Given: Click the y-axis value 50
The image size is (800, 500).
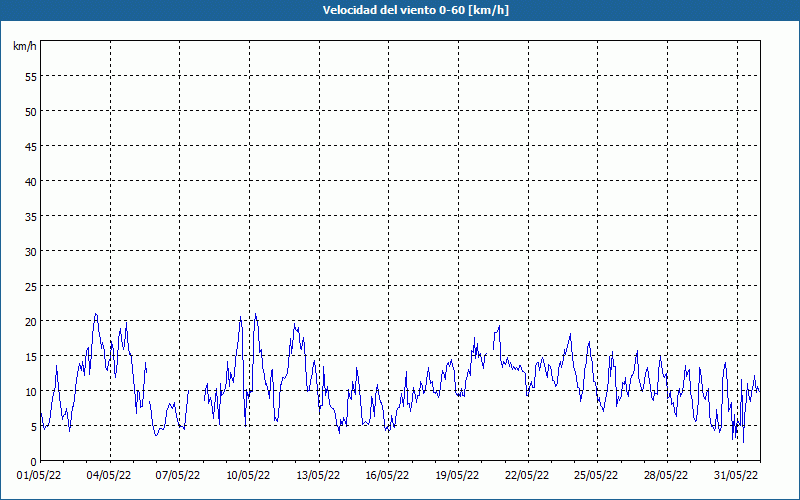Looking at the screenshot, I should [31, 112].
